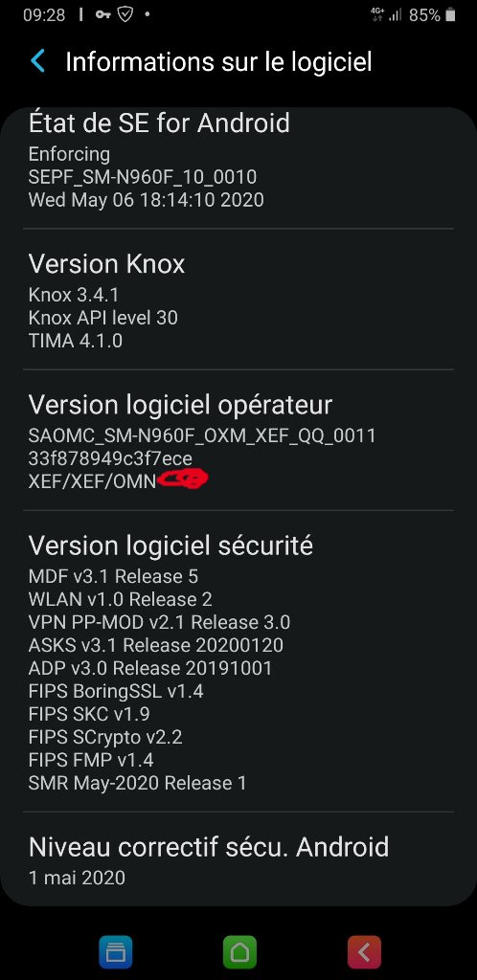Tap the battery icon in status bar

[450, 15]
